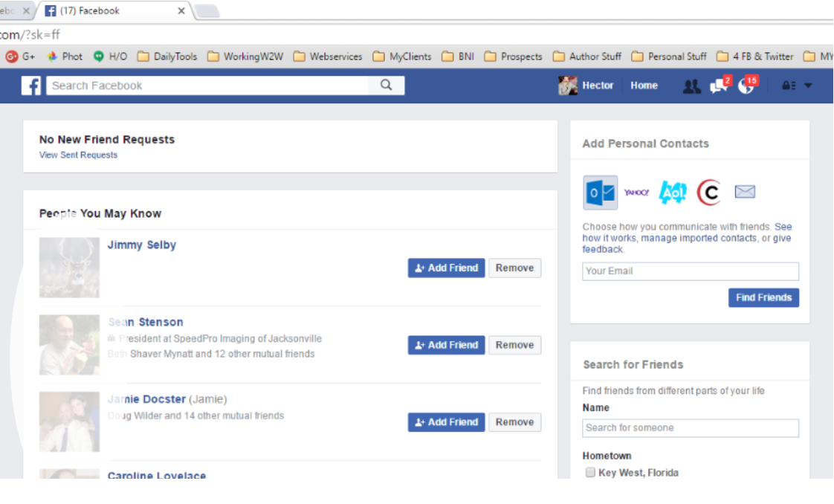Open Sean Stenson's profile name link

point(146,322)
